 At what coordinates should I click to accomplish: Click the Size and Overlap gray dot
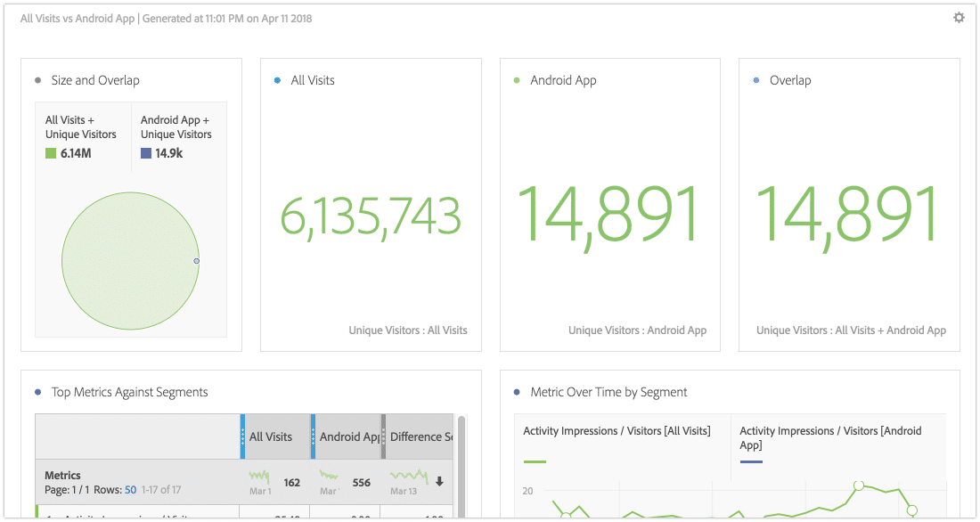click(x=37, y=80)
